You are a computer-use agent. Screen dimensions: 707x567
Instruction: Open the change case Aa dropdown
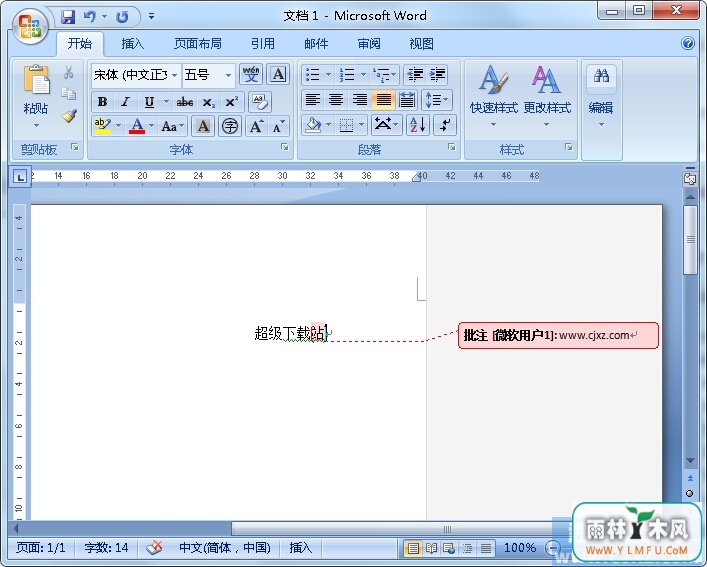[173, 126]
